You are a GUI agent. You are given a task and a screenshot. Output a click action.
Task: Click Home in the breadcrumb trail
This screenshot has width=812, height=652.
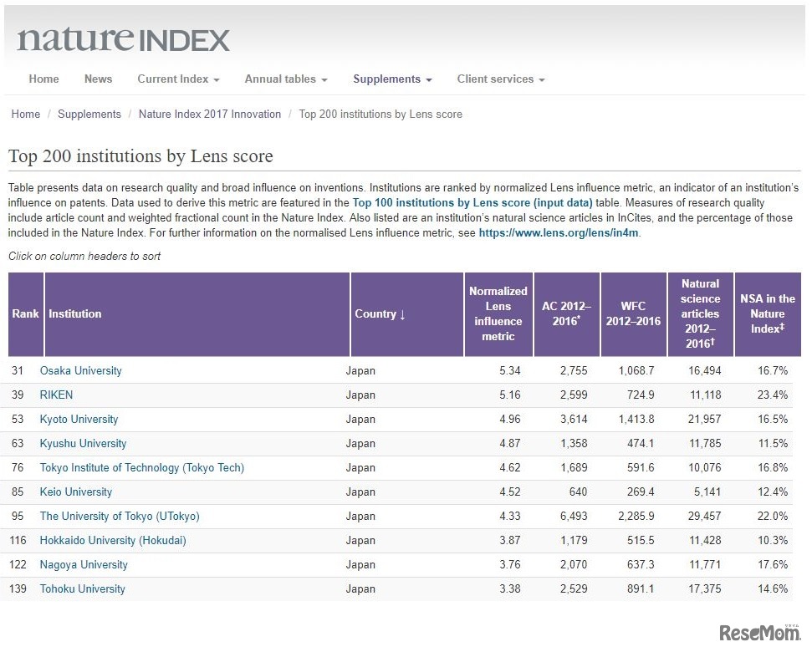[25, 115]
